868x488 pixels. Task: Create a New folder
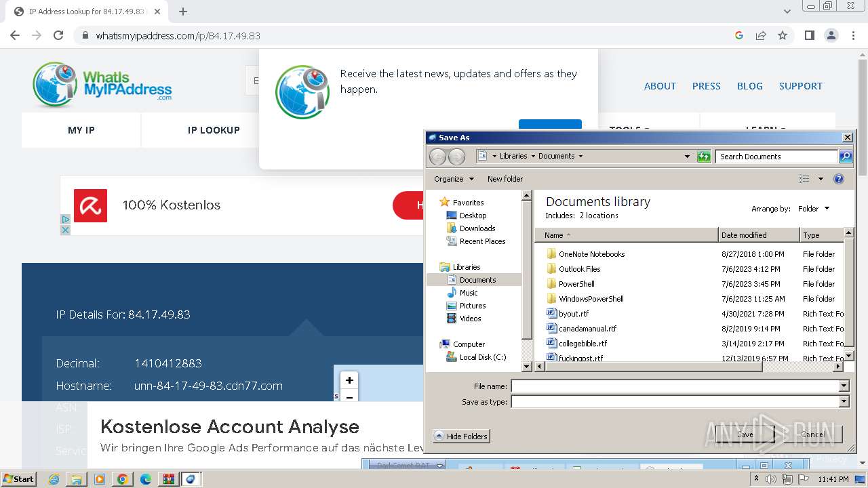(505, 179)
